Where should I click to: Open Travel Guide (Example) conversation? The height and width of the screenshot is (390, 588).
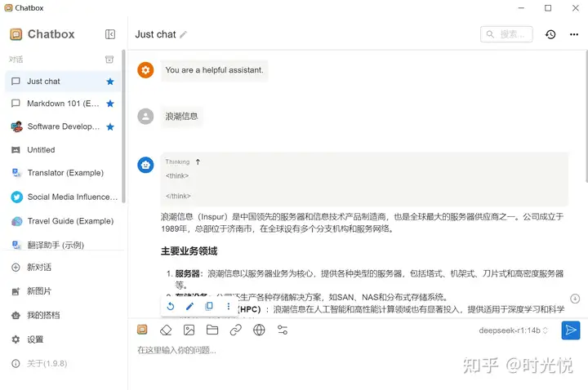point(63,221)
